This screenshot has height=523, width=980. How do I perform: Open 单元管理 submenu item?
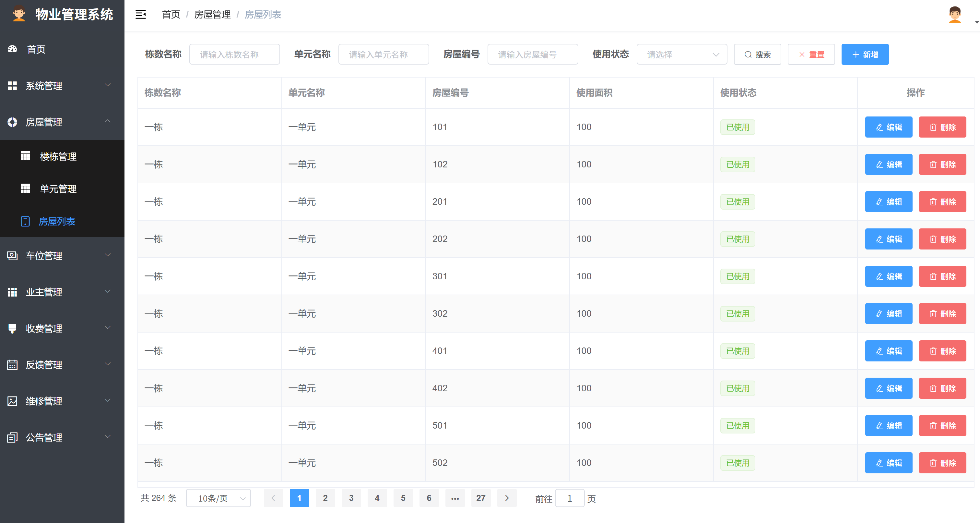click(x=62, y=189)
